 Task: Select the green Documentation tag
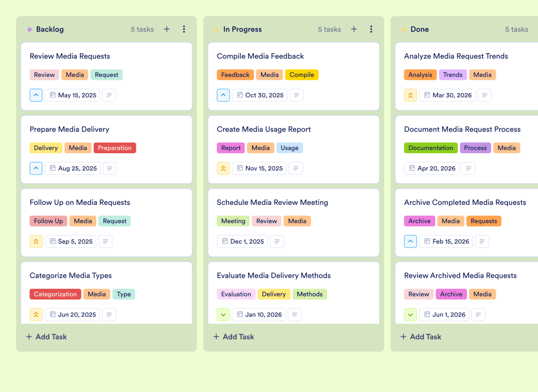click(x=430, y=148)
